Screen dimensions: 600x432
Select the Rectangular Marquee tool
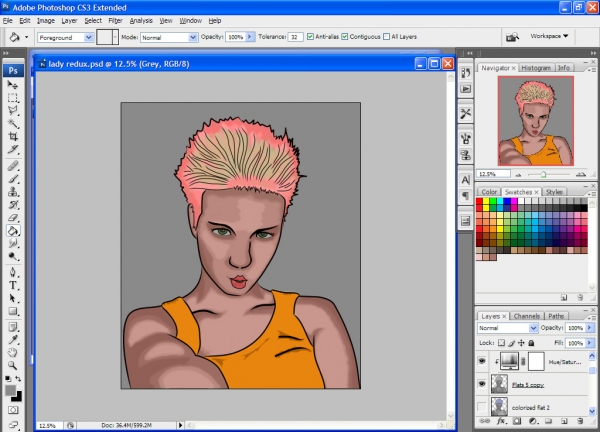tap(13, 97)
